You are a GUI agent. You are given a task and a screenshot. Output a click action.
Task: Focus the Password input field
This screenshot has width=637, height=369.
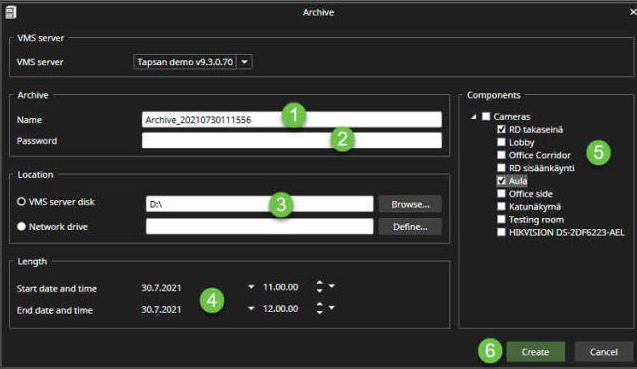[x=292, y=141]
